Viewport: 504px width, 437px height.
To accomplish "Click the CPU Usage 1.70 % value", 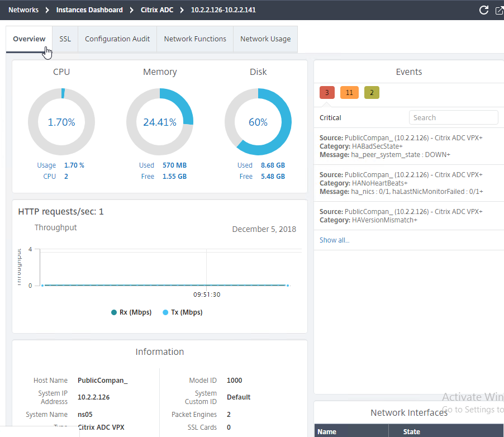I will (x=74, y=165).
